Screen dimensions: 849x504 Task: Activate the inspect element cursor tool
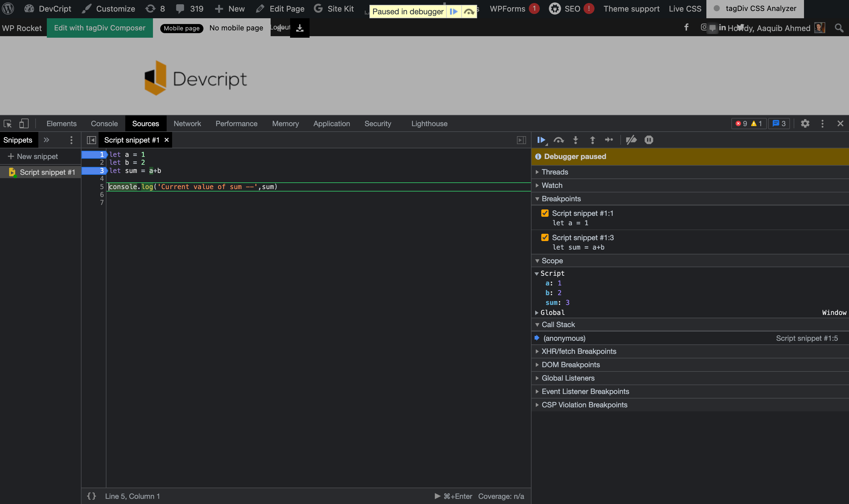[x=8, y=123]
